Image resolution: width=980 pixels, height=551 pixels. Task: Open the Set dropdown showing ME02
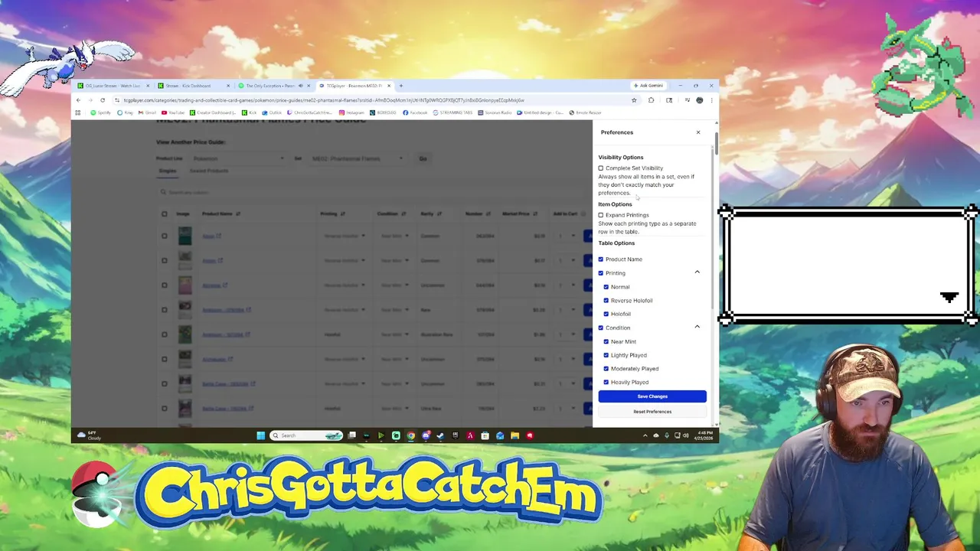click(357, 158)
